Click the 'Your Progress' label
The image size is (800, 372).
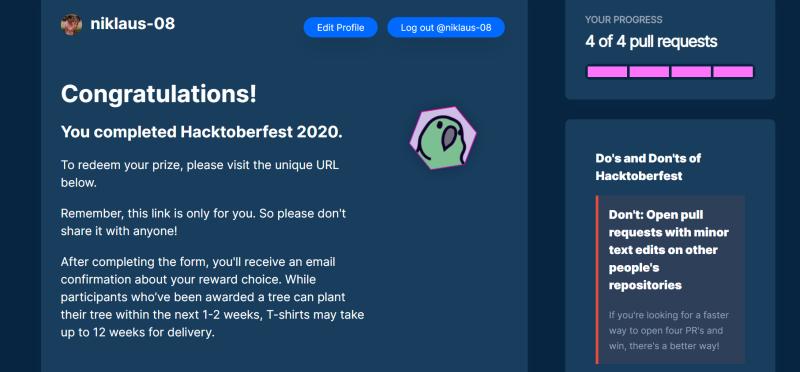pyautogui.click(x=623, y=20)
